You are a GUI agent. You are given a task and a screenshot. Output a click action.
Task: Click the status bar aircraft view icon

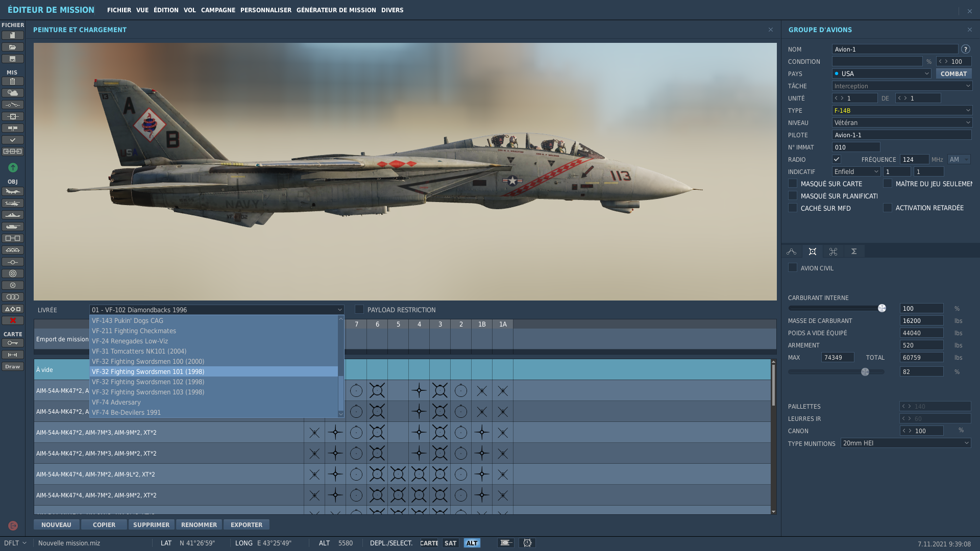click(506, 543)
